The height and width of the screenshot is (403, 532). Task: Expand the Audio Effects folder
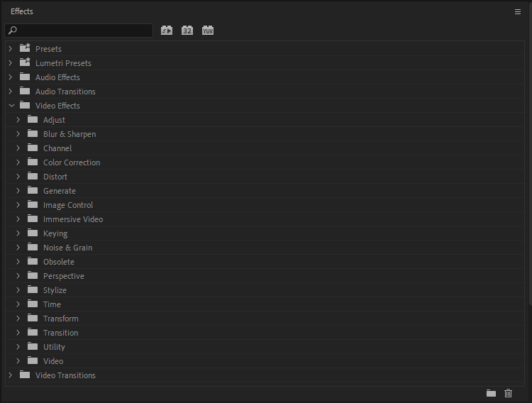pos(11,77)
